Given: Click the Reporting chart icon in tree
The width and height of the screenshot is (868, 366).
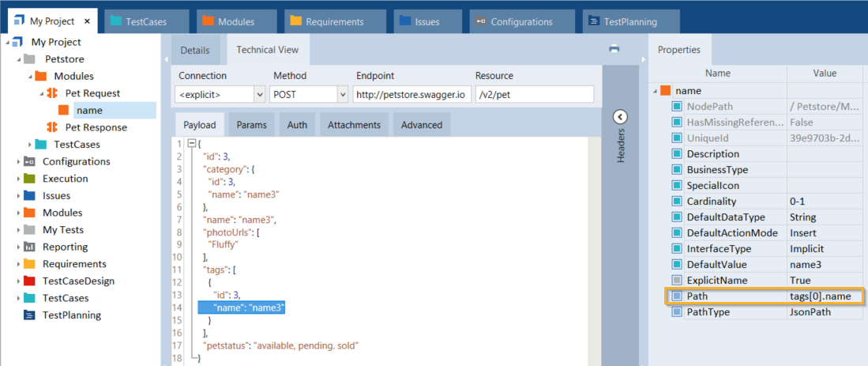Looking at the screenshot, I should point(29,247).
